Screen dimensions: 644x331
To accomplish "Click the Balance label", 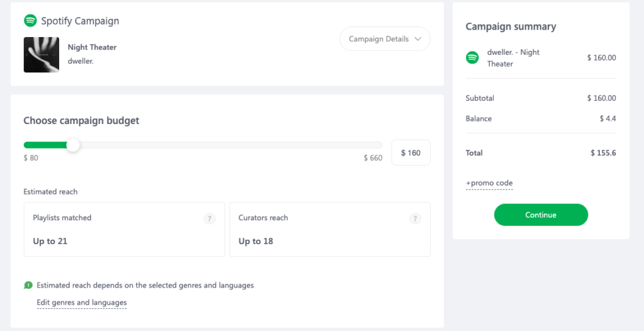I will tap(479, 119).
